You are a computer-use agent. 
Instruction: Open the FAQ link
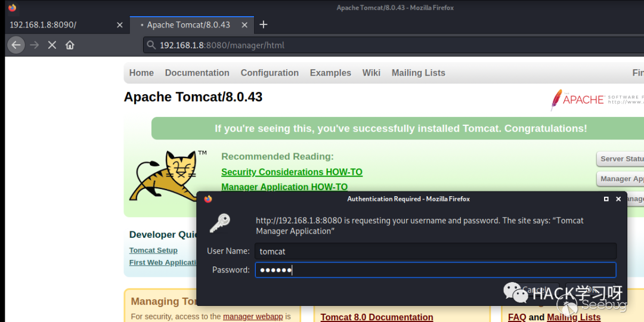pos(517,317)
